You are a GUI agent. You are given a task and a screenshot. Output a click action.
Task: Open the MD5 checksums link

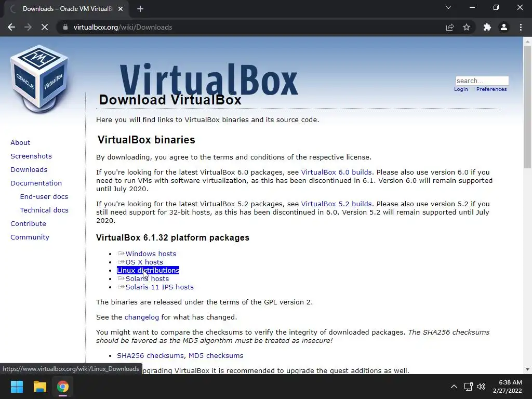click(x=216, y=355)
